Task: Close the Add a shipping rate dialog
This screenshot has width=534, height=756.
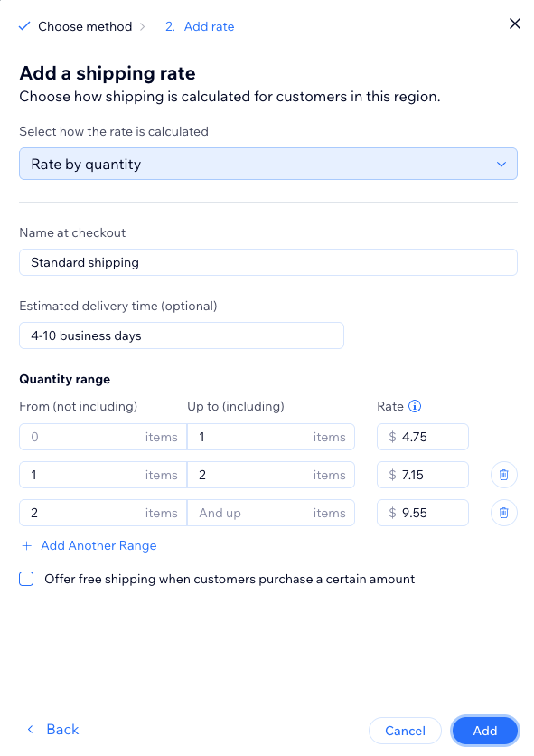Action: pos(514,24)
